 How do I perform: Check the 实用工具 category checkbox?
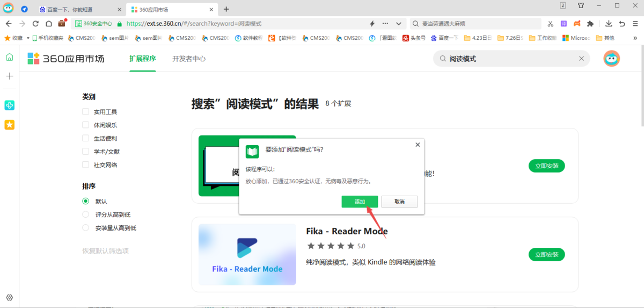[85, 112]
